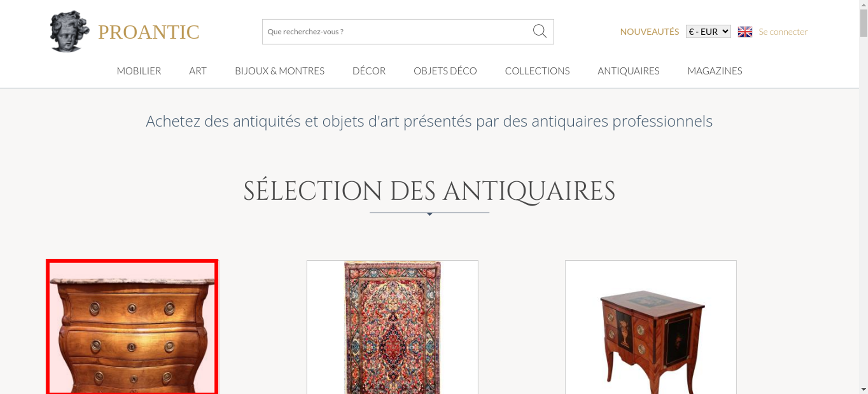The height and width of the screenshot is (394, 868).
Task: Open the ANTIQUAIRES menu
Action: coord(628,71)
